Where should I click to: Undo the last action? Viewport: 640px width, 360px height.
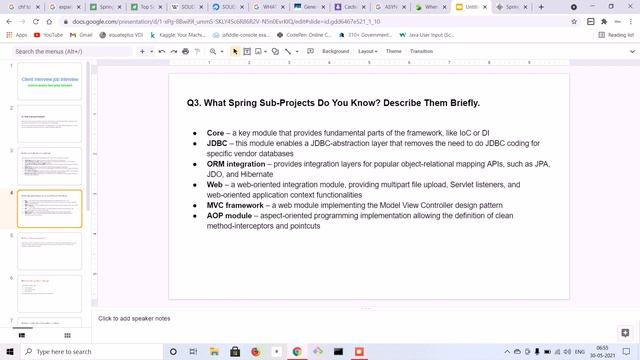coord(162,51)
